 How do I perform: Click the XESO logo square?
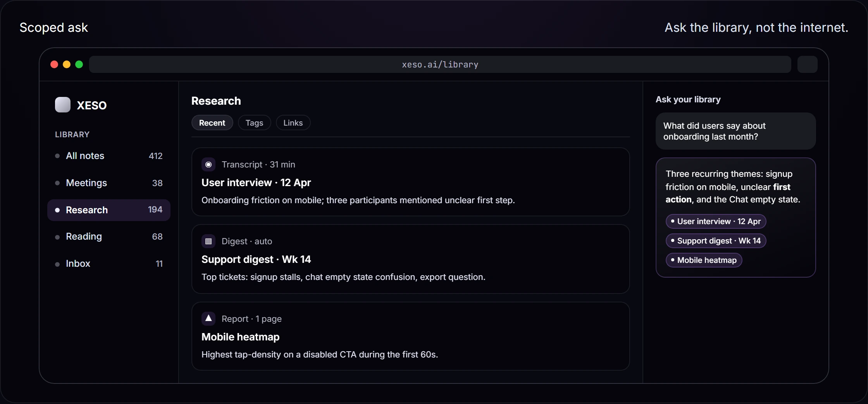63,105
